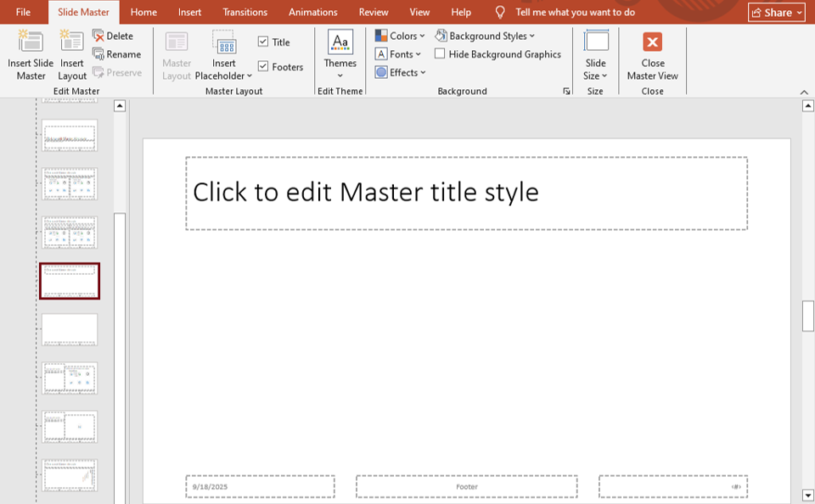
Task: Delete the selected layout
Action: point(113,36)
